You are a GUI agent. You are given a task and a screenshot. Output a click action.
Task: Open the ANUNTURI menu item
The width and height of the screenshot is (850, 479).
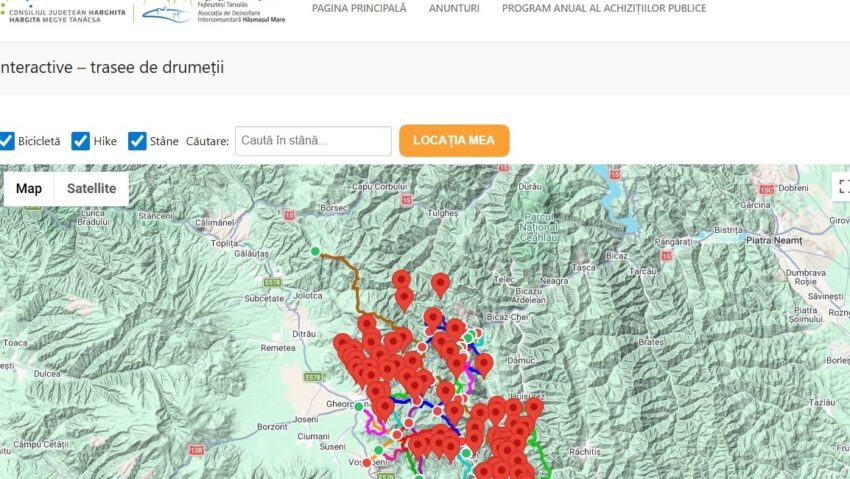click(454, 8)
